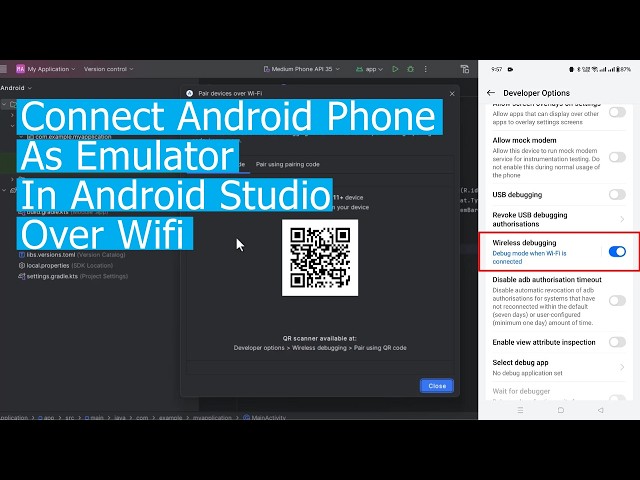Open the Version control dropdown
The height and width of the screenshot is (480, 640).
(x=109, y=69)
